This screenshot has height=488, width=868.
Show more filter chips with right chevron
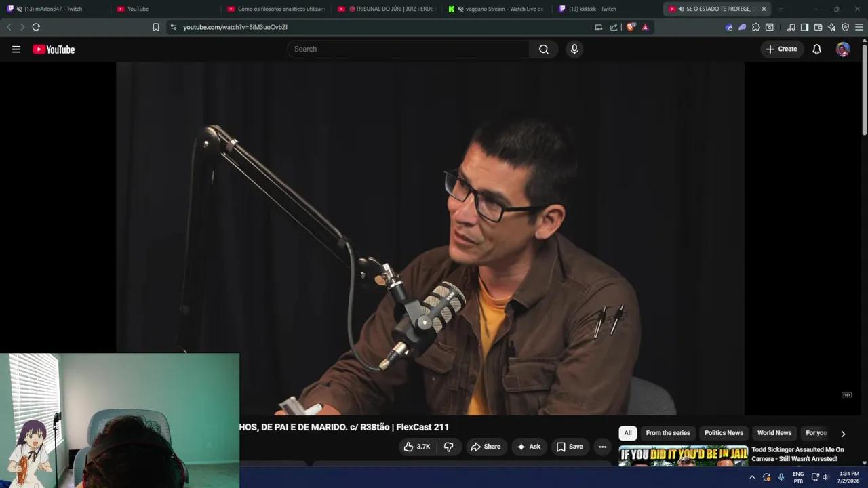pyautogui.click(x=843, y=434)
